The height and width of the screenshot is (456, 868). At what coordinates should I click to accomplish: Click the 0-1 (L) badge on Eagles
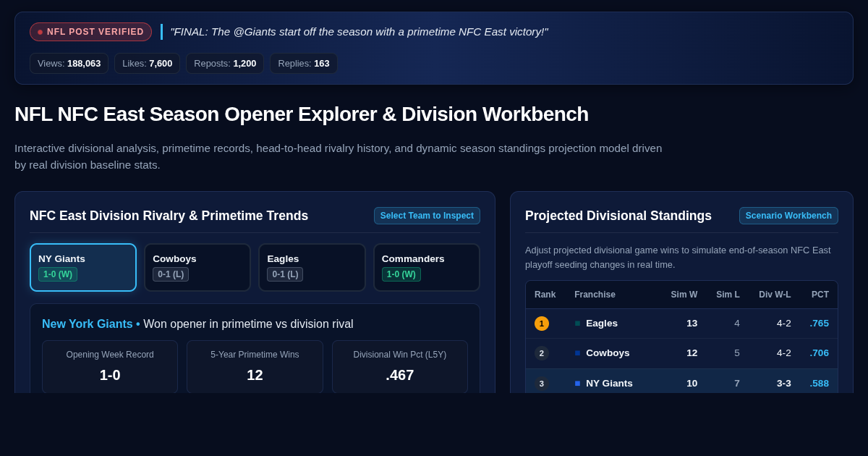tap(285, 274)
